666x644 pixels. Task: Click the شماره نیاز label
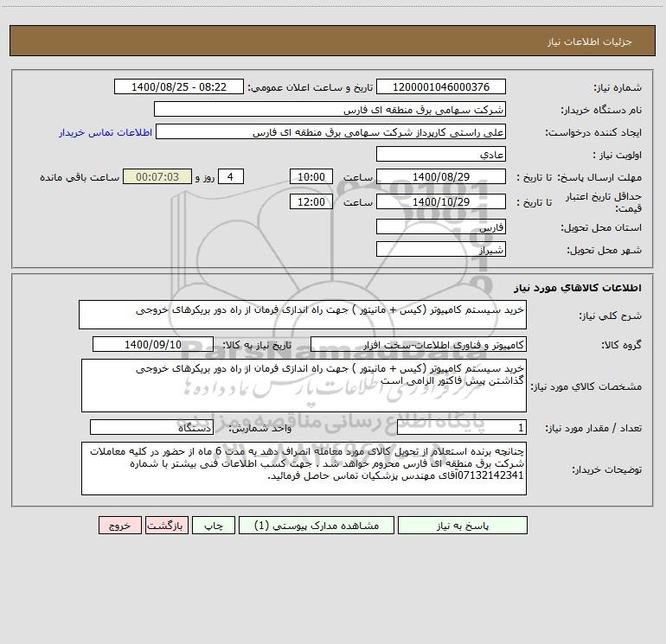pyautogui.click(x=618, y=87)
